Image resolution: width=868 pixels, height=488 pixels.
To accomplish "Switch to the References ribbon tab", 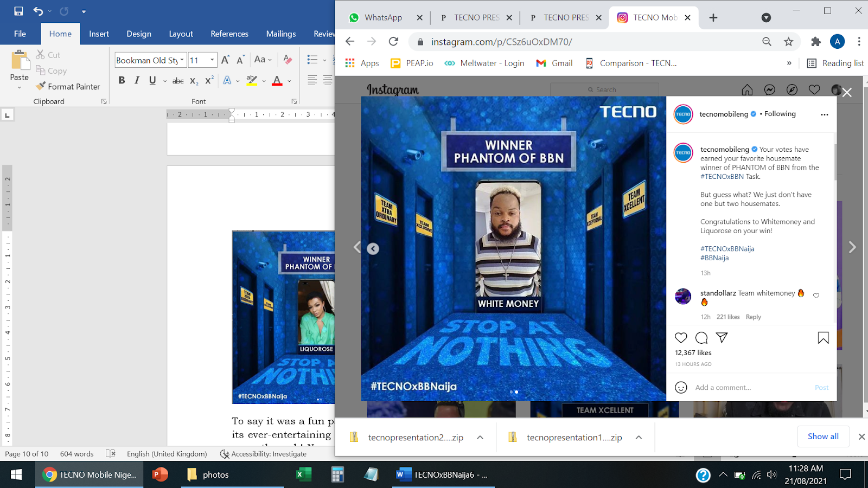I will [x=229, y=34].
